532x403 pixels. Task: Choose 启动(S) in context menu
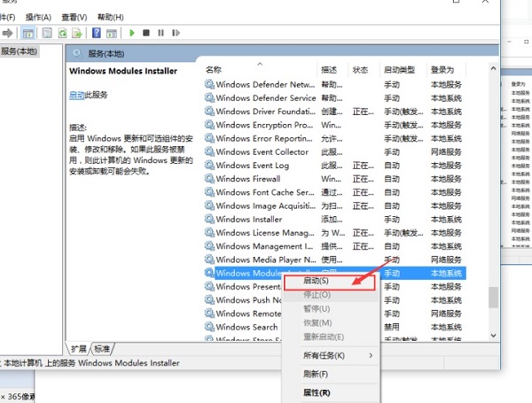[x=330, y=283]
